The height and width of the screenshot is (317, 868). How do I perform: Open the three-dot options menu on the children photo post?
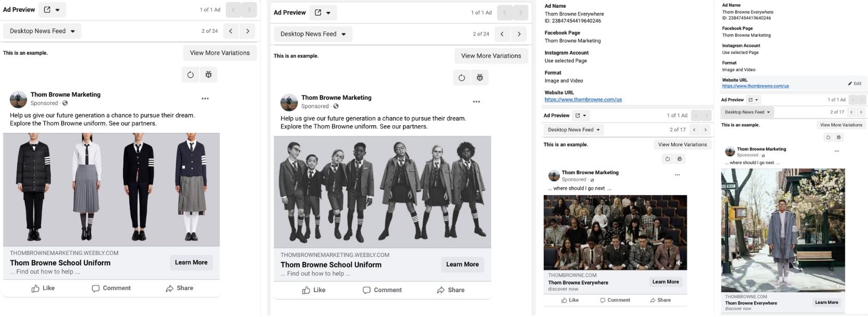click(476, 102)
